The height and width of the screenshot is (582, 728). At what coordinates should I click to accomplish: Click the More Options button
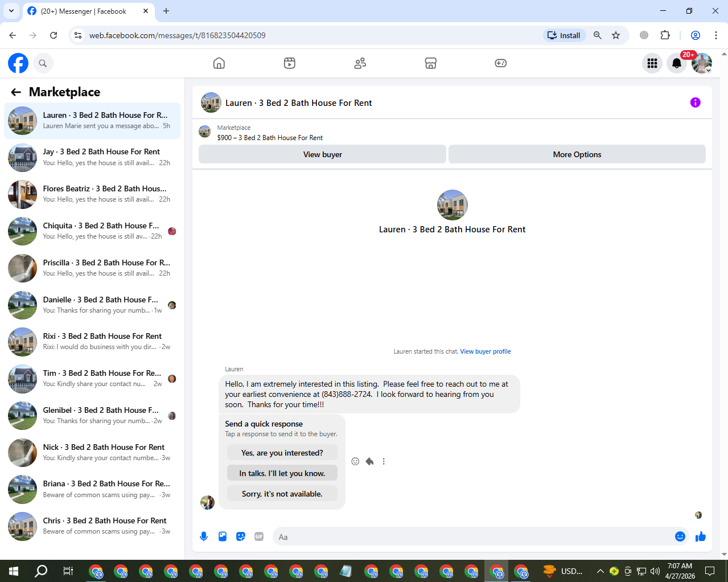[577, 154]
